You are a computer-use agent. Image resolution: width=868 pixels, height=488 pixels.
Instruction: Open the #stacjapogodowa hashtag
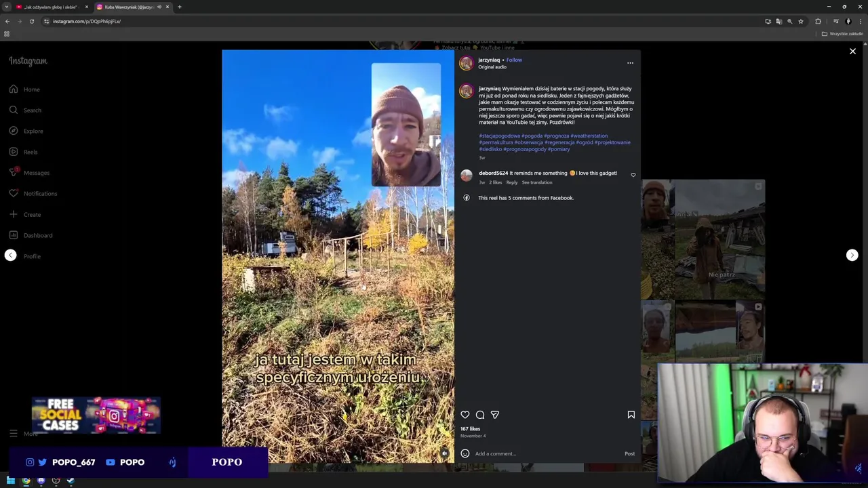click(499, 136)
